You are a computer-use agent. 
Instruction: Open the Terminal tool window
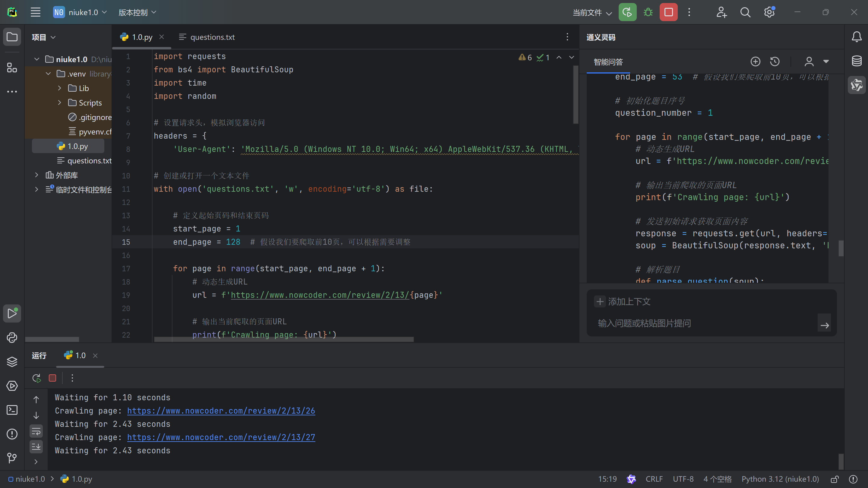point(12,410)
